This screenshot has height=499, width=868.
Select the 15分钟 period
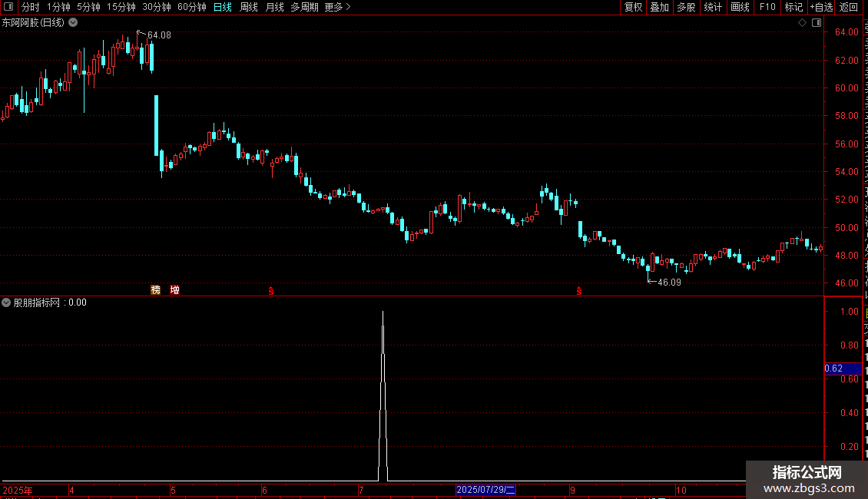click(121, 7)
